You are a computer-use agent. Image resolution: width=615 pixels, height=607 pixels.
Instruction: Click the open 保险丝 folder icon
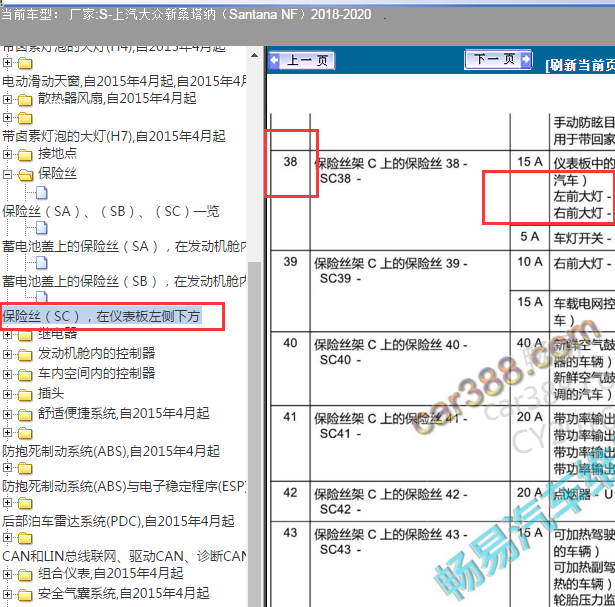[26, 175]
